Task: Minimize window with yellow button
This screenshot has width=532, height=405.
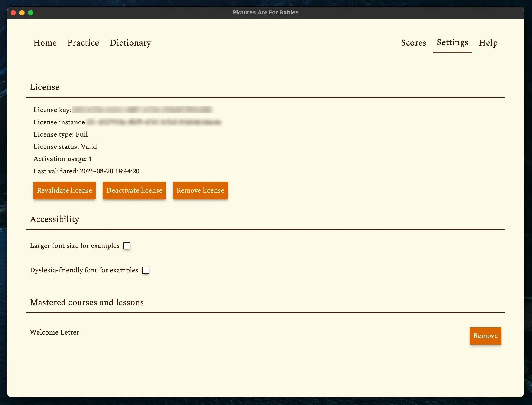Action: (22, 12)
